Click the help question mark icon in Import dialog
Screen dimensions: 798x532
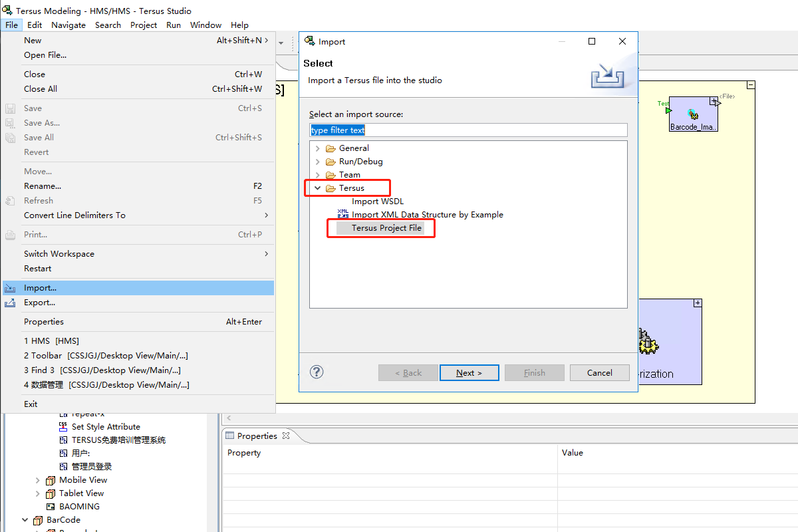point(317,372)
